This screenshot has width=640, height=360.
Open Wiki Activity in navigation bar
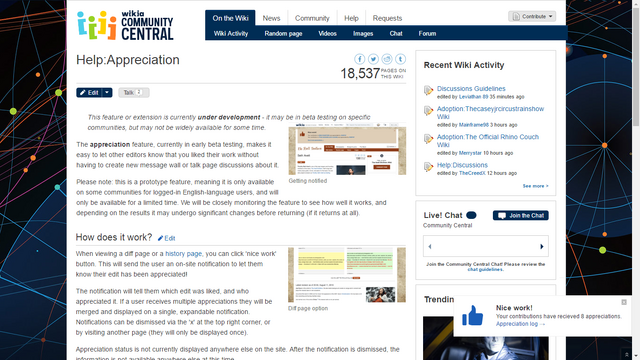[x=231, y=33]
